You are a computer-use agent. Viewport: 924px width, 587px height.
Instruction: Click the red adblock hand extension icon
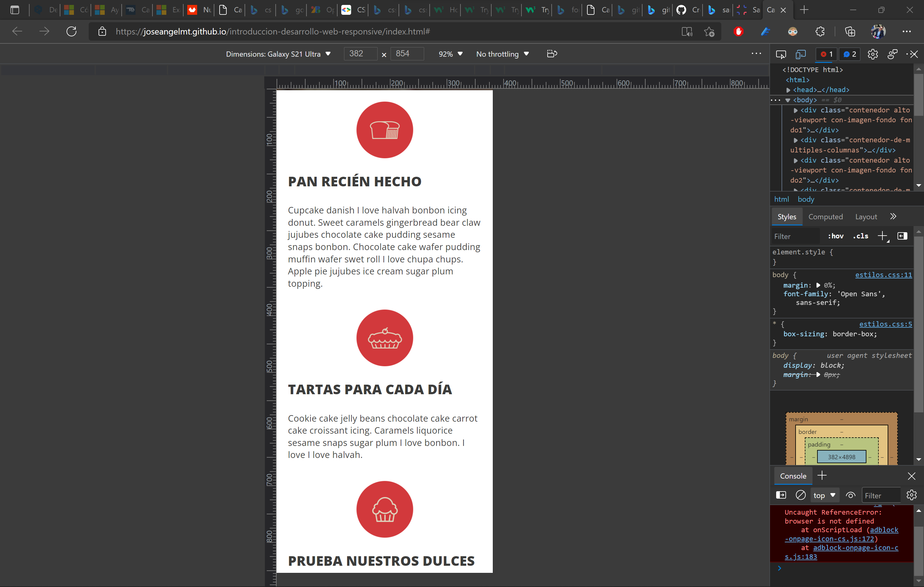pyautogui.click(x=738, y=31)
